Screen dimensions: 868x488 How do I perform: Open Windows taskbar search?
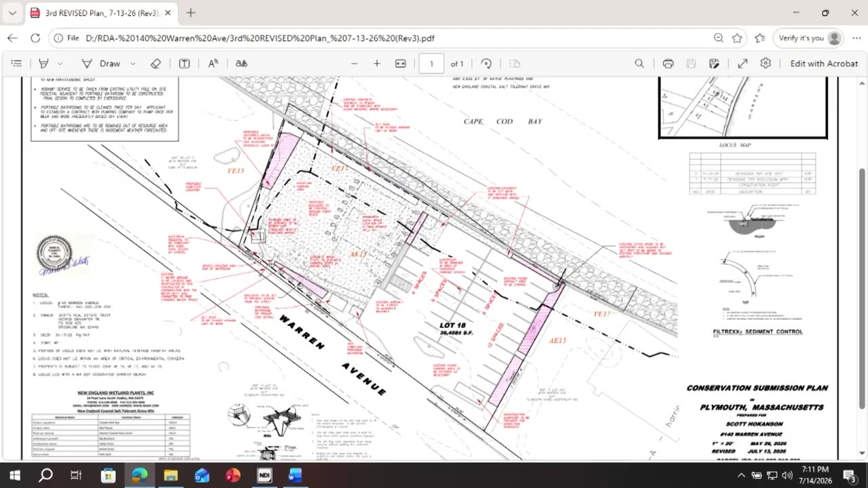pyautogui.click(x=45, y=475)
